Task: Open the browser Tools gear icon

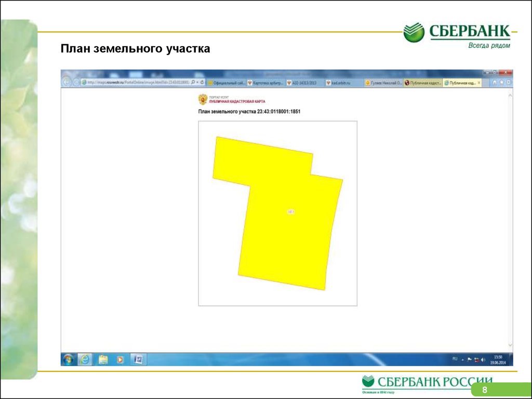Action: 508,83
